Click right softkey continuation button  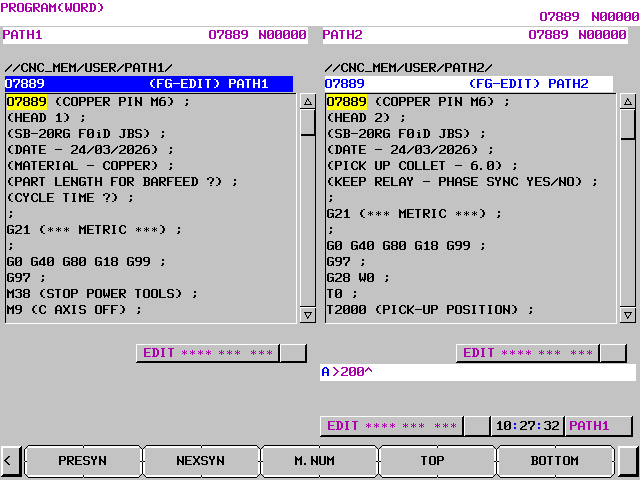coord(628,461)
